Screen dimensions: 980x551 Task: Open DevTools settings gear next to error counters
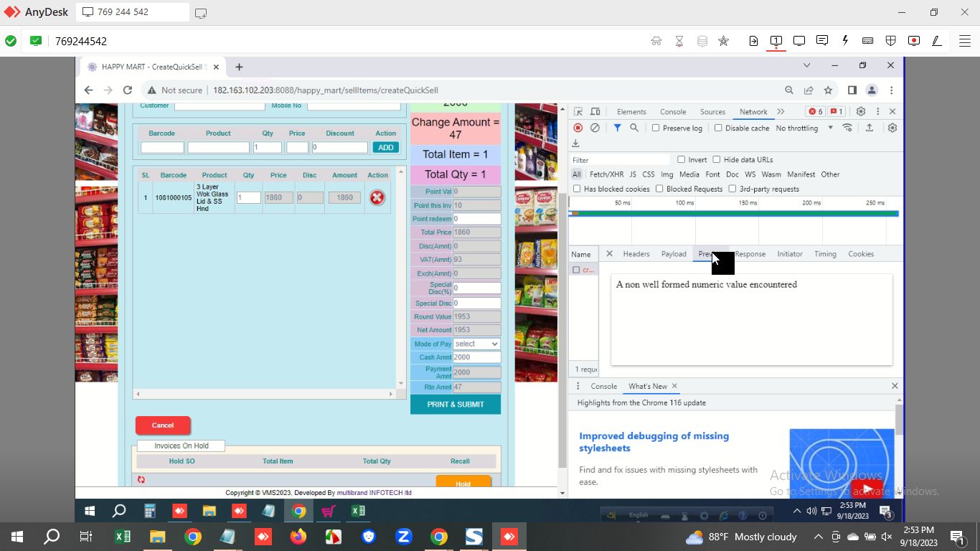861,111
